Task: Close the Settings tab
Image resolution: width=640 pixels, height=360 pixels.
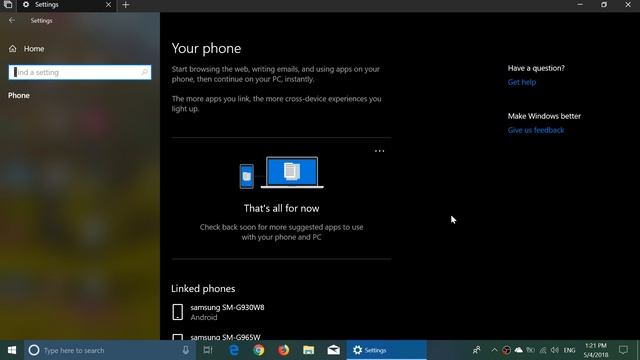Action: coord(108,5)
